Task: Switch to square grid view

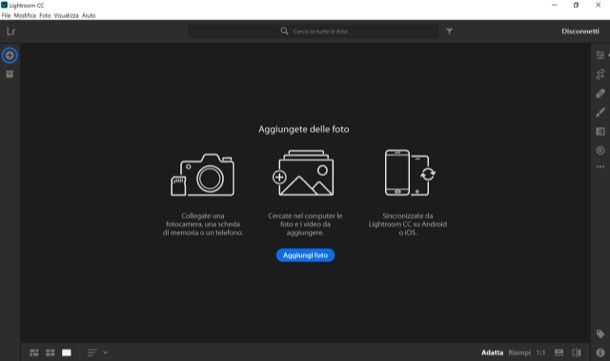Action: [x=50, y=352]
